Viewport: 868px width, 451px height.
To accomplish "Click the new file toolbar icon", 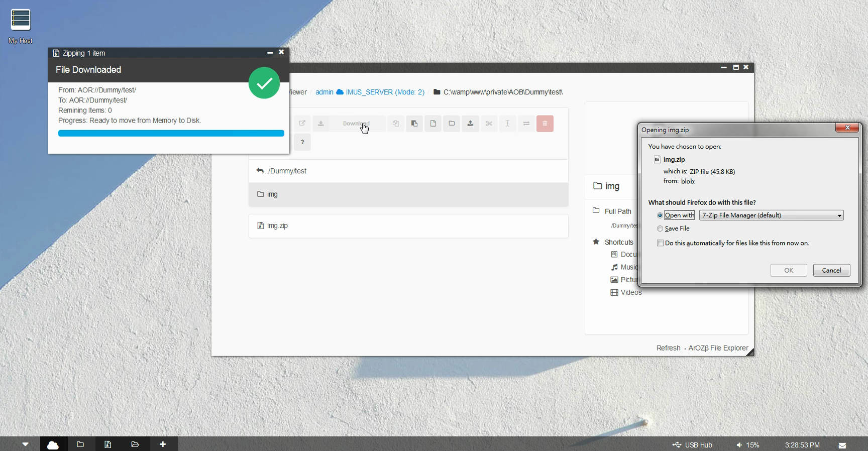I will coord(433,124).
